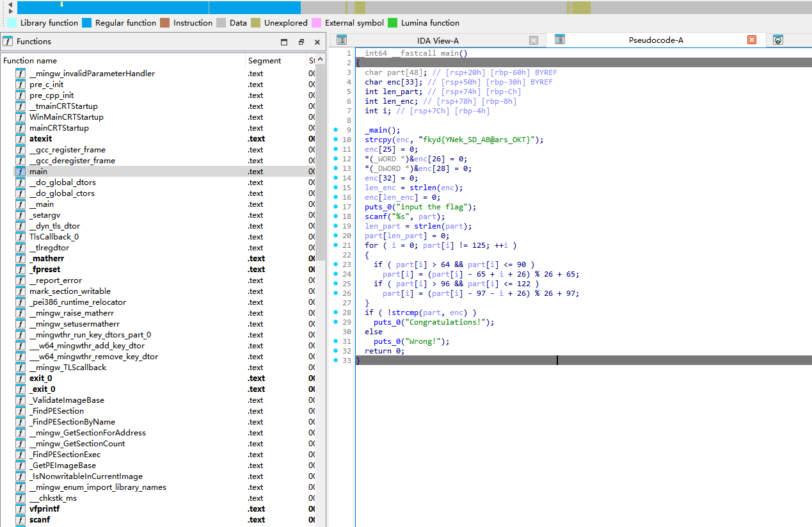Click the function icon beside scanf
The height and width of the screenshot is (527, 812).
(x=20, y=520)
